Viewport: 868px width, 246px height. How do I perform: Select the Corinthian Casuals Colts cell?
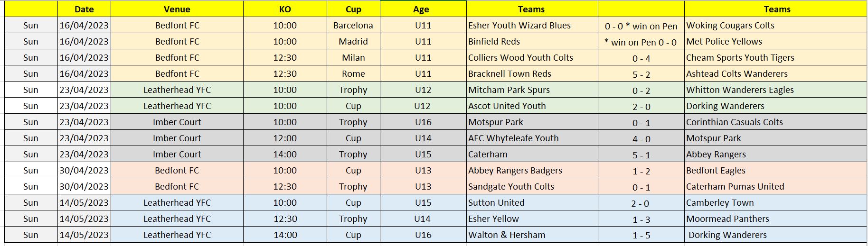tap(775, 122)
